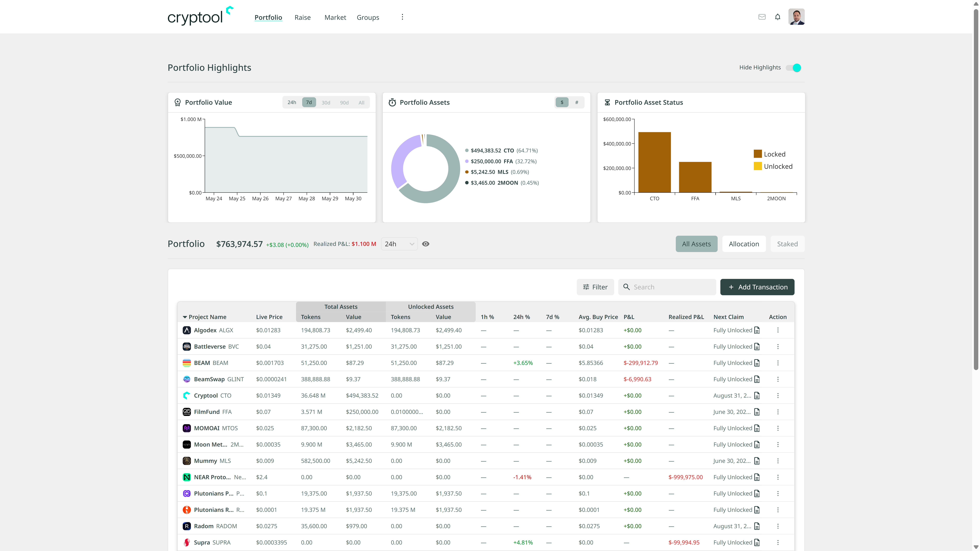Open the Groups tab in navigation
This screenshot has width=980, height=551.
click(368, 17)
